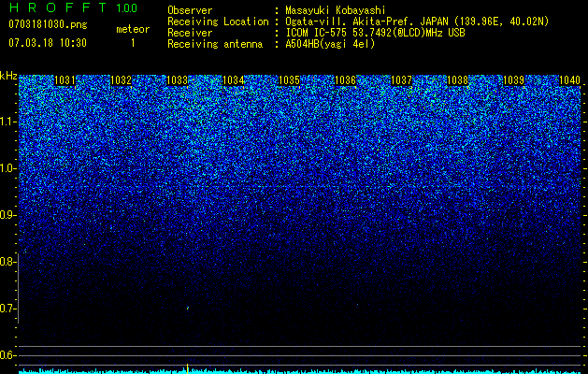588x374 pixels.
Task: Click the 1040 time marker
Action: pyautogui.click(x=569, y=80)
